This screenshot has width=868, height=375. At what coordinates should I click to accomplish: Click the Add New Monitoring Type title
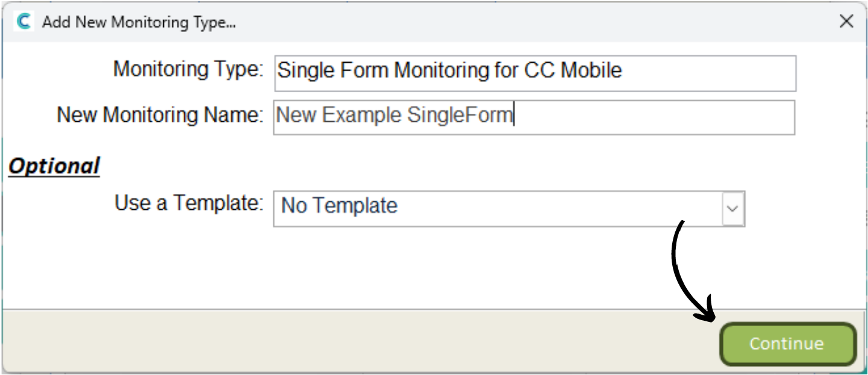tap(139, 23)
